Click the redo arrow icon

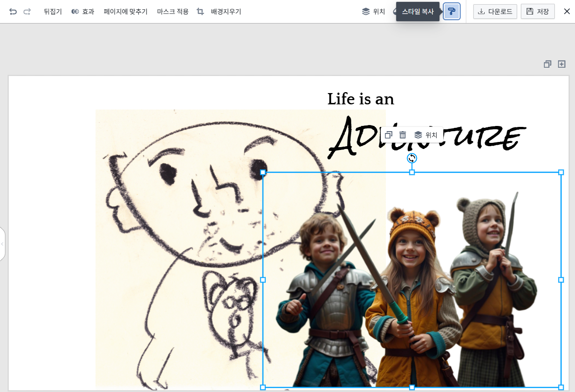[x=27, y=11]
